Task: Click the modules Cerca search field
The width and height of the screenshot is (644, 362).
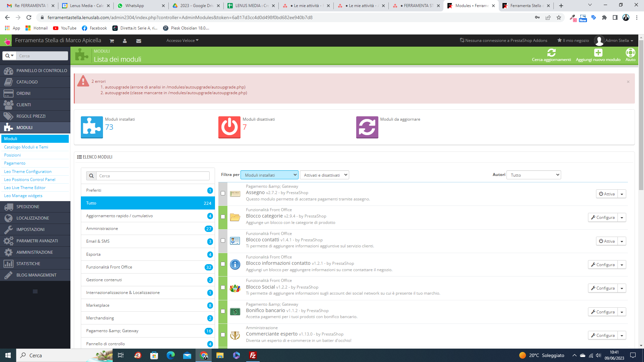Action: coord(153,176)
